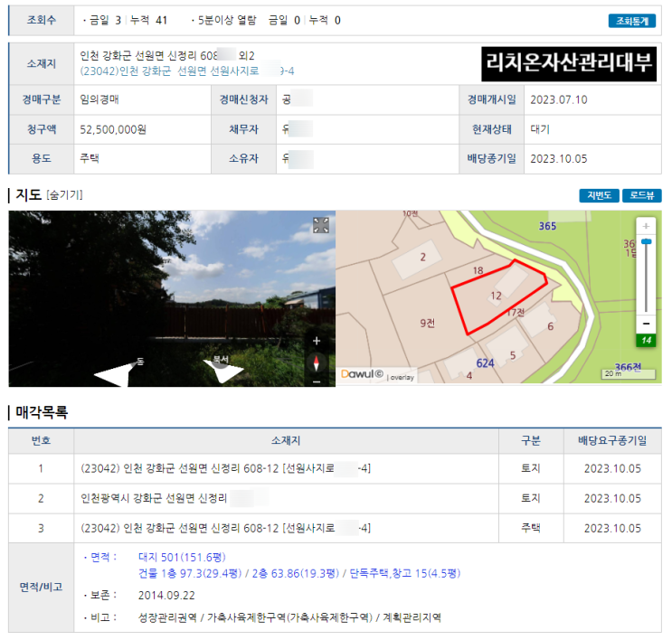Click the 임의경매 auction type cell

click(99, 99)
